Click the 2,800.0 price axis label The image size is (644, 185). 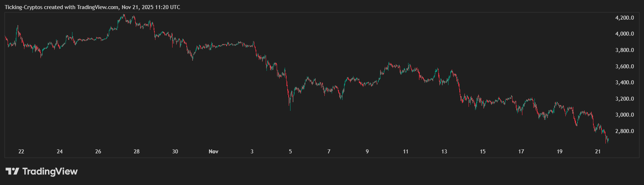point(624,131)
